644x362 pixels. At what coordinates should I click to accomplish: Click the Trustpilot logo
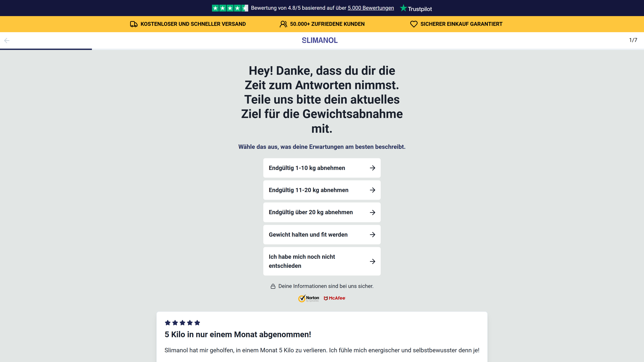tap(416, 9)
